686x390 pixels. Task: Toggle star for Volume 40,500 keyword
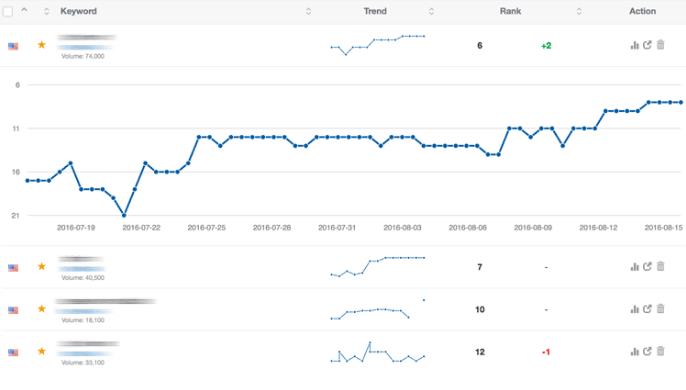coord(42,266)
